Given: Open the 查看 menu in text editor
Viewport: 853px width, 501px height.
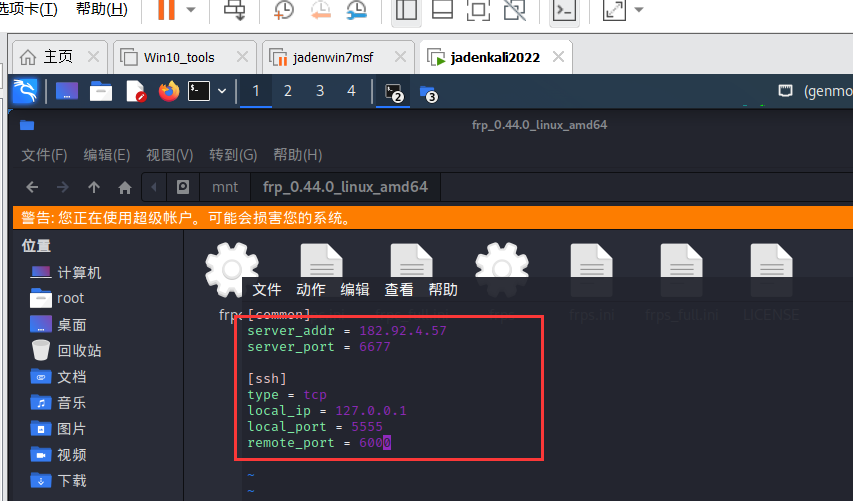Looking at the screenshot, I should 399,290.
